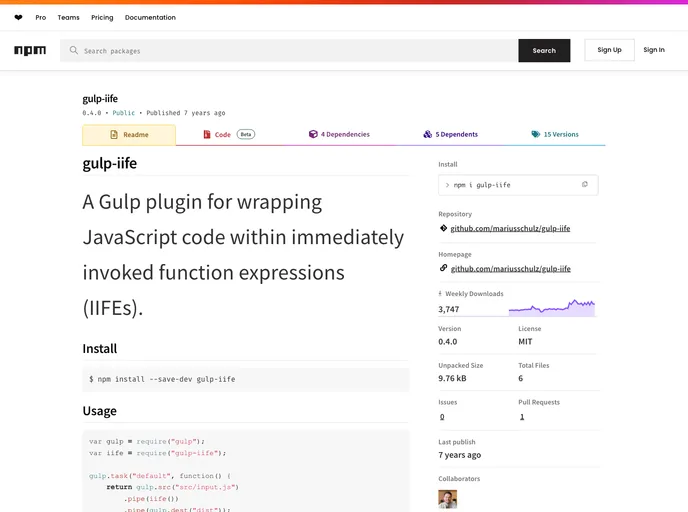Click the Weekly Downloads arrow icon
688x512 pixels.
(440, 294)
